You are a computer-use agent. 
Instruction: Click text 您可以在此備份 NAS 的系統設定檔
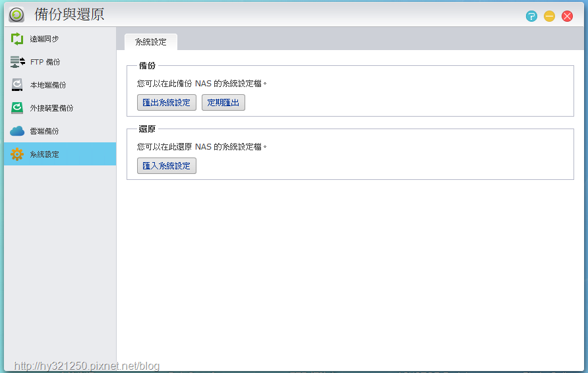pyautogui.click(x=202, y=84)
